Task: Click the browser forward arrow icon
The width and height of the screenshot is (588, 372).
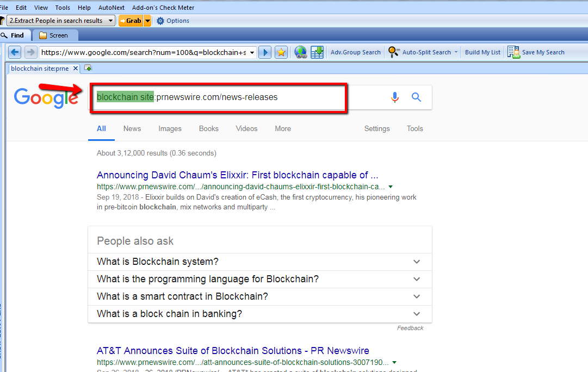Action: (31, 52)
